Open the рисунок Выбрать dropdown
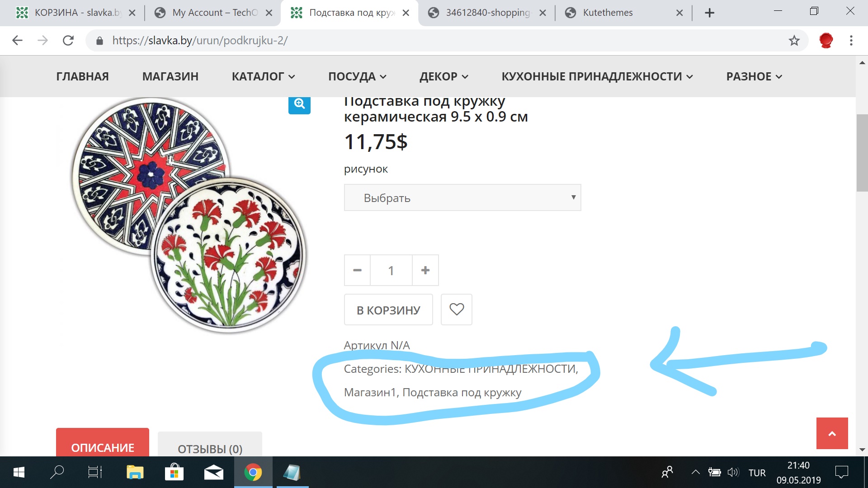 click(x=462, y=197)
